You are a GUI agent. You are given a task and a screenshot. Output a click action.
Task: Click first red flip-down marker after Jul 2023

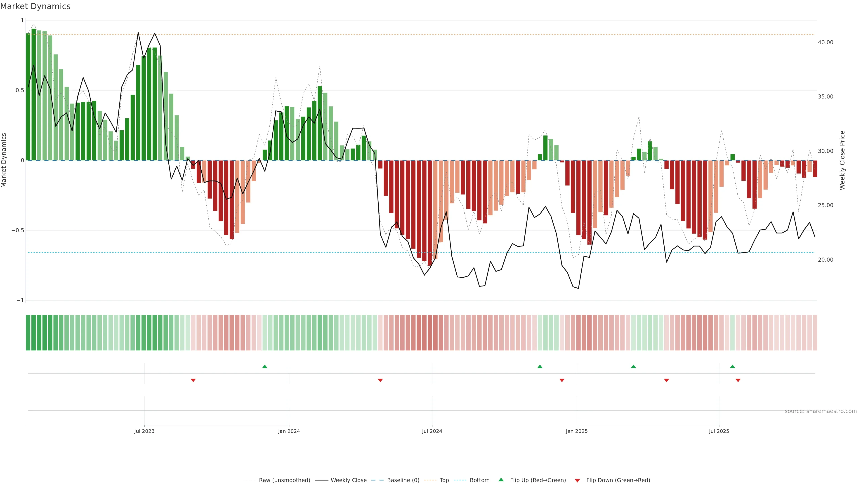tap(193, 380)
